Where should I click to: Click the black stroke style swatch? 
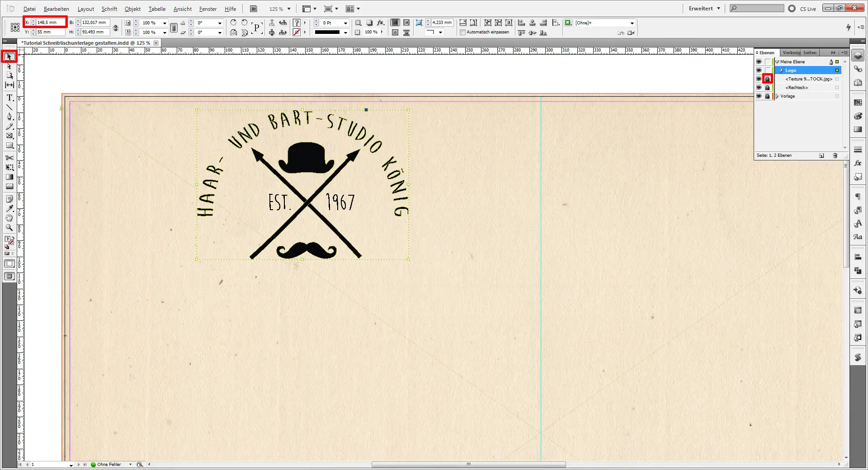(x=327, y=33)
